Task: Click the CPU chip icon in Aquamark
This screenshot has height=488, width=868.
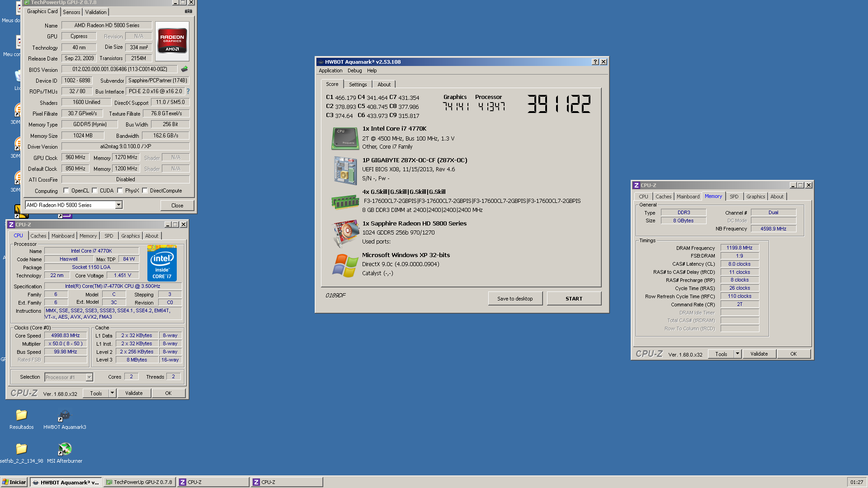Action: click(x=345, y=138)
